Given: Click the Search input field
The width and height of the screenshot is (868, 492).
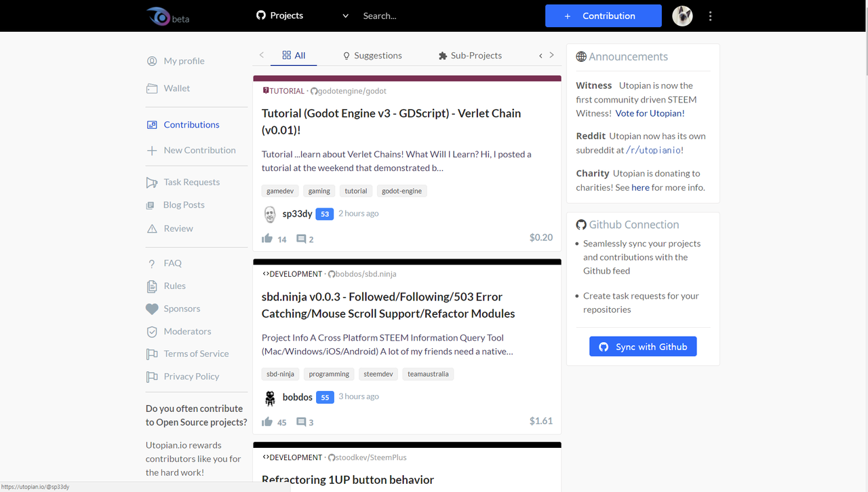Looking at the screenshot, I should 407,16.
